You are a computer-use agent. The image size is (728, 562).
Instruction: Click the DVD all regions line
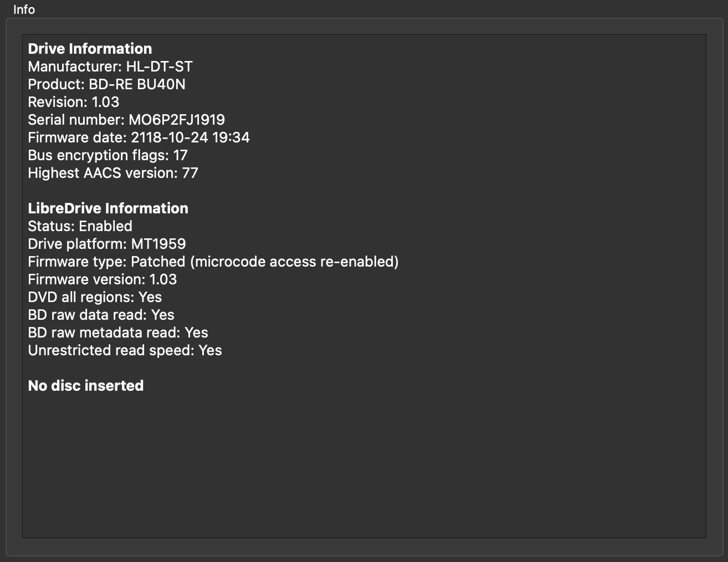coord(95,297)
